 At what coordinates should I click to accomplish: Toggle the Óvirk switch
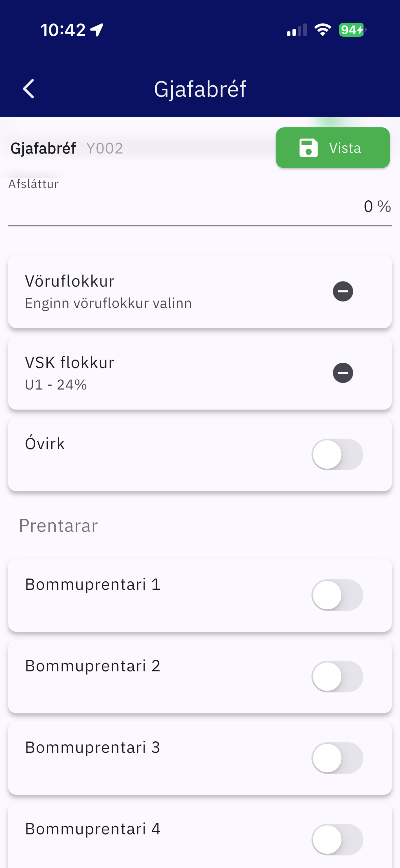click(337, 454)
